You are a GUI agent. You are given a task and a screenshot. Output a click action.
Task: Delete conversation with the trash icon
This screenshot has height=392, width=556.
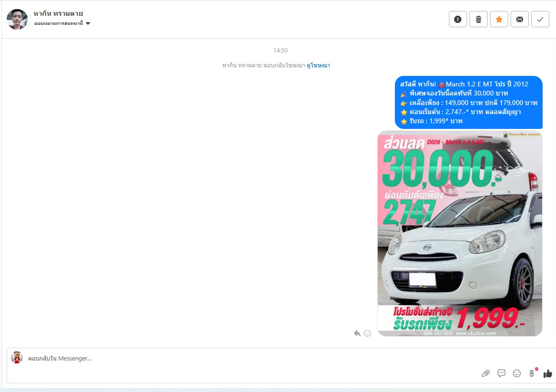(479, 19)
